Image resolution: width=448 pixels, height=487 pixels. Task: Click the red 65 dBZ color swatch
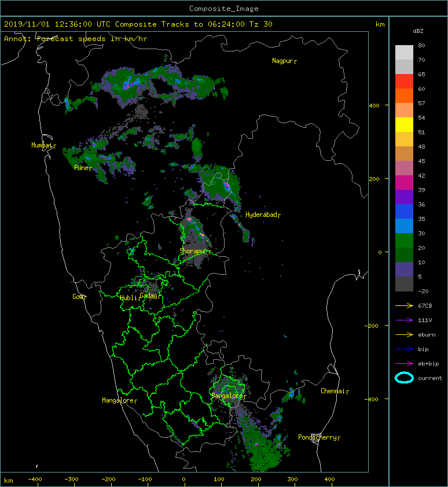404,81
